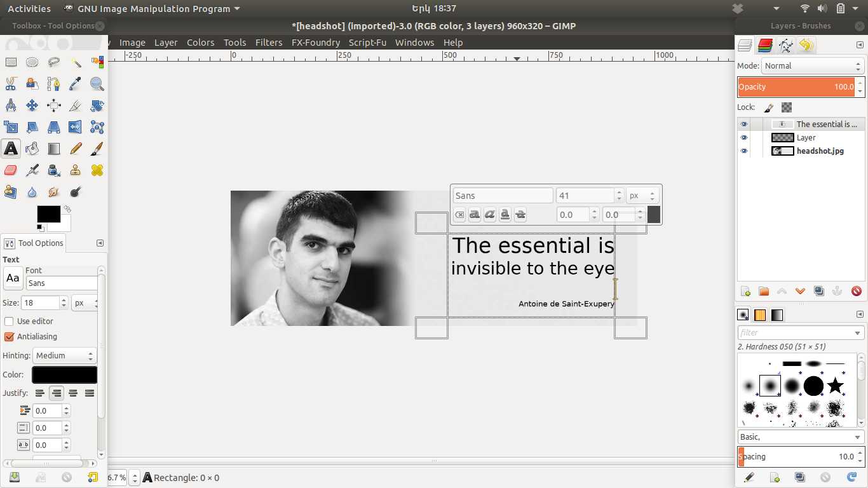Select the Blend gradient tool
This screenshot has height=488, width=868.
click(x=54, y=149)
